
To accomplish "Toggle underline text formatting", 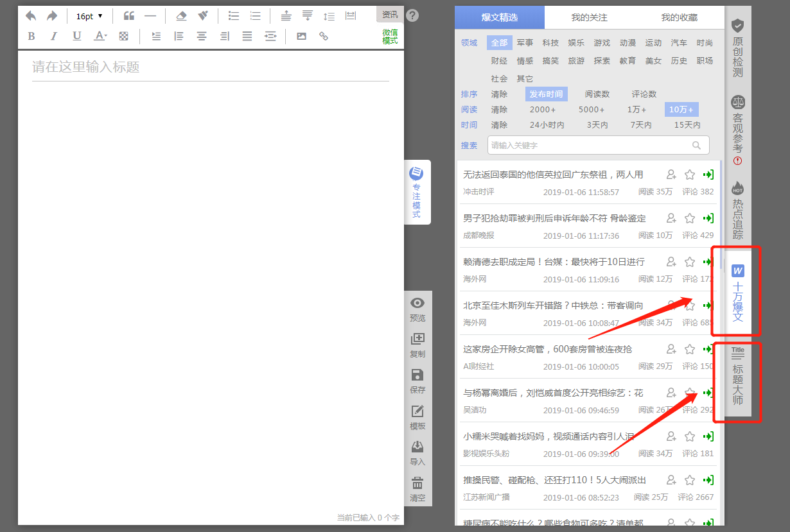I will click(77, 37).
